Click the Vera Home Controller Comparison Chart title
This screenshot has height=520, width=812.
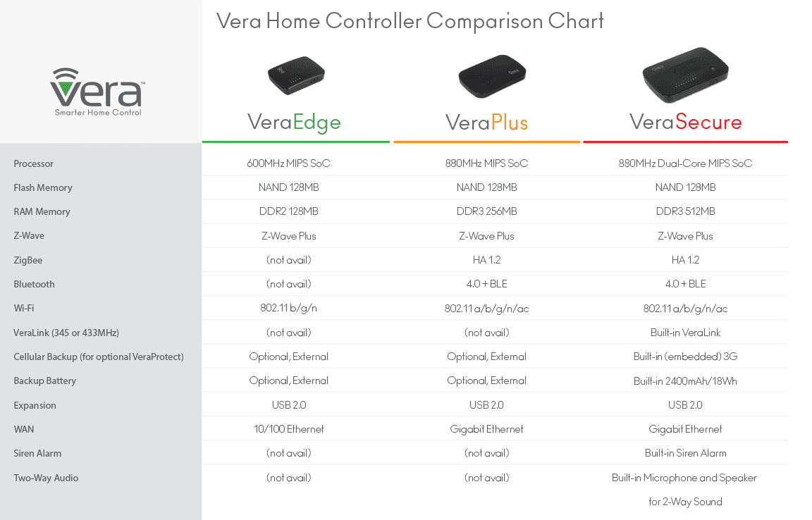[x=410, y=21]
